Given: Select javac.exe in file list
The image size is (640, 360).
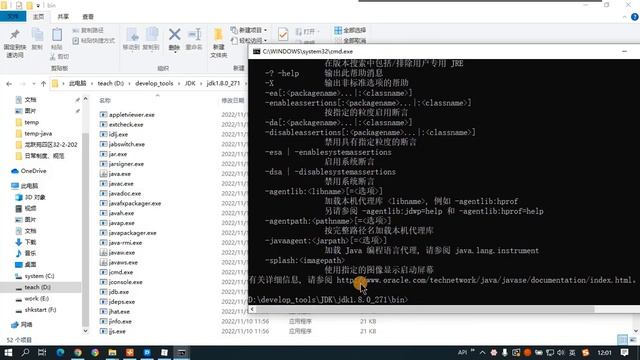Looking at the screenshot, I should (121, 184).
